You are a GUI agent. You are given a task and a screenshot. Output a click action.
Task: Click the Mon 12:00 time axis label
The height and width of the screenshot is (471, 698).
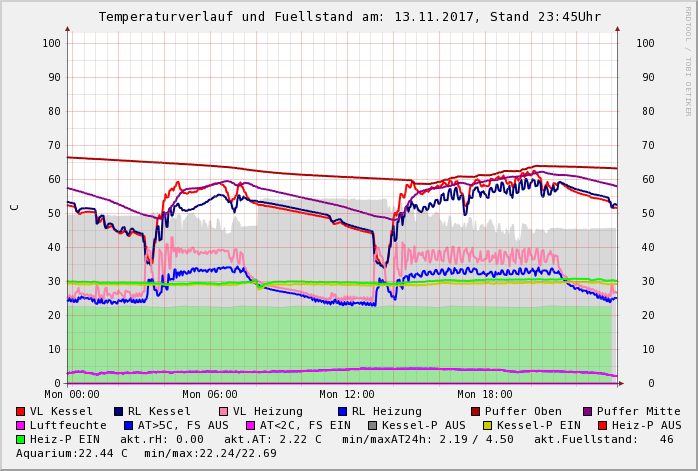tap(347, 395)
